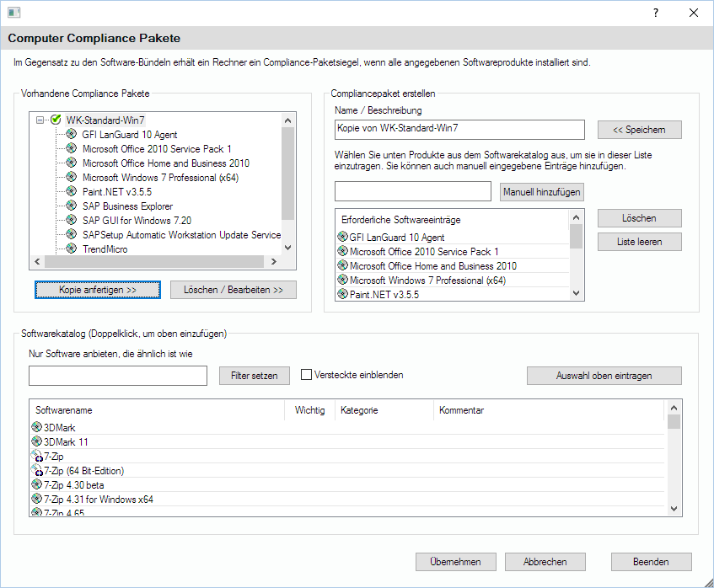Click the vertical scrollbar thumb of the package tree

coord(287,174)
